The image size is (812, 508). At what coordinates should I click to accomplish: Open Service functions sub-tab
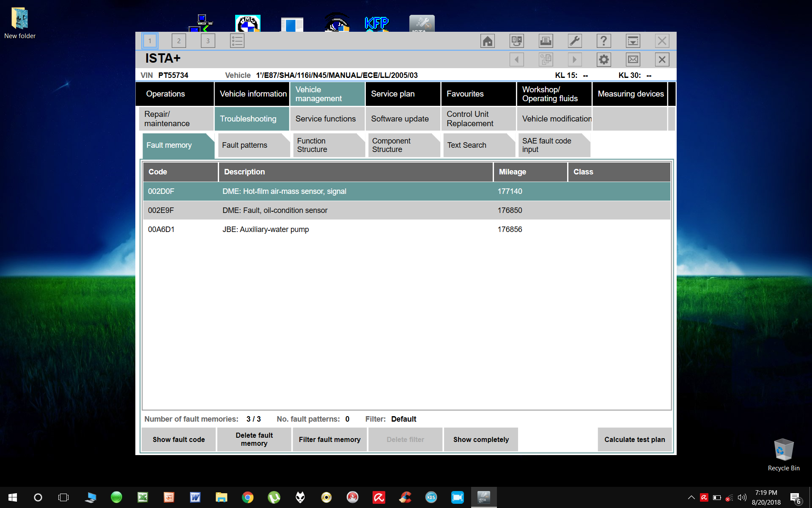327,119
